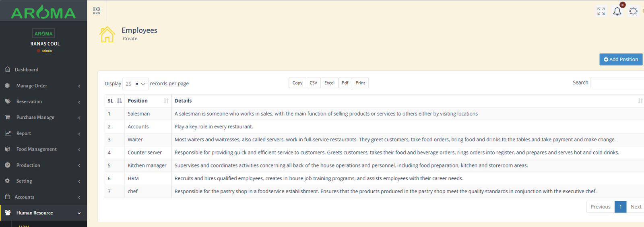644x227 pixels.
Task: Select the Production menu item
Action: tap(28, 165)
